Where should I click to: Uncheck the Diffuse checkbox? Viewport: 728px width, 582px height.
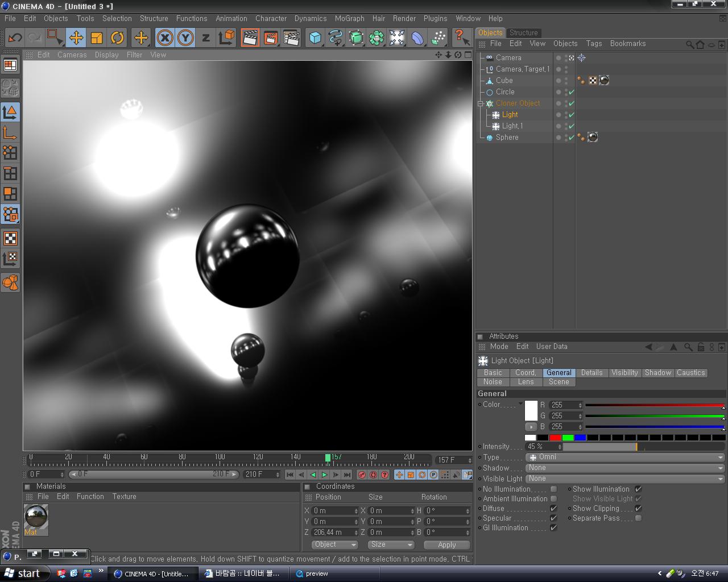click(x=553, y=508)
